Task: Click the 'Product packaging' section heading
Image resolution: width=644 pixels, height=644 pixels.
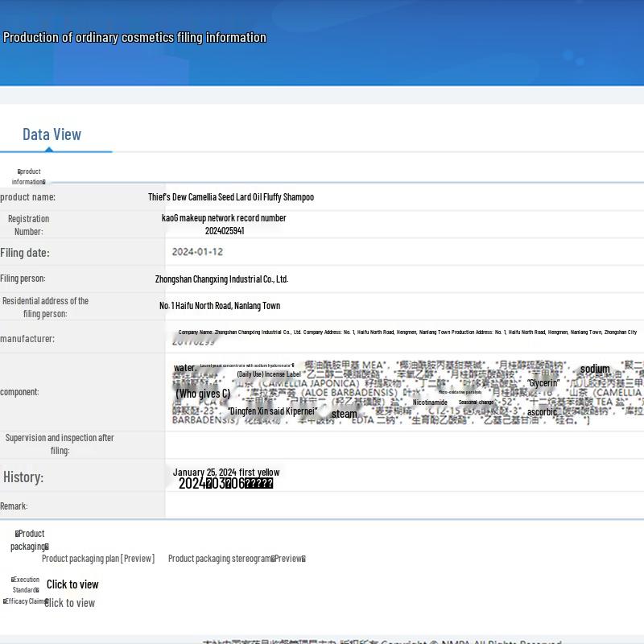Action: click(x=30, y=540)
